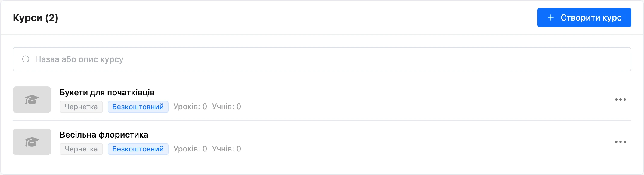This screenshot has width=644, height=175.
Task: Open three-dot menu for Весільна флористика
Action: click(x=620, y=142)
